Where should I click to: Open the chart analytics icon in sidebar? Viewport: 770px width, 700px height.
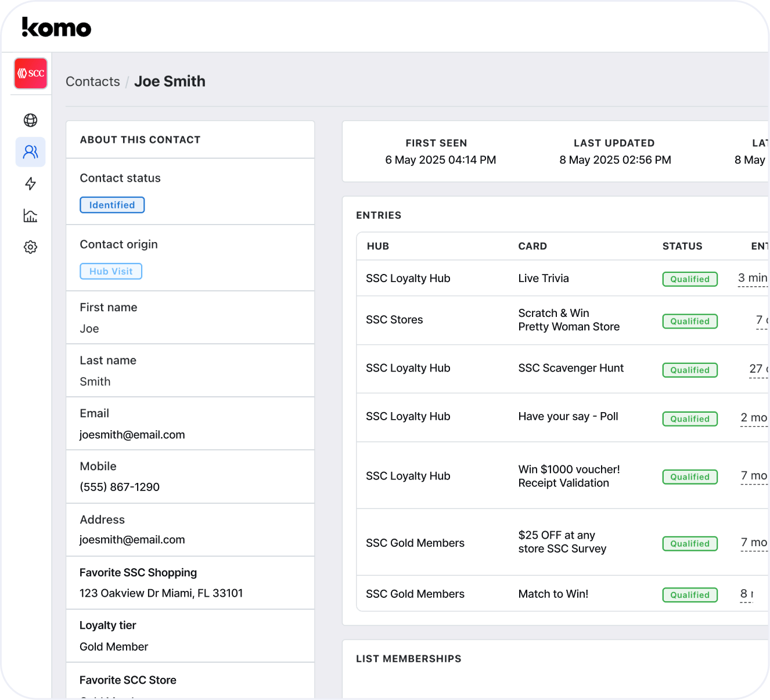(x=31, y=216)
